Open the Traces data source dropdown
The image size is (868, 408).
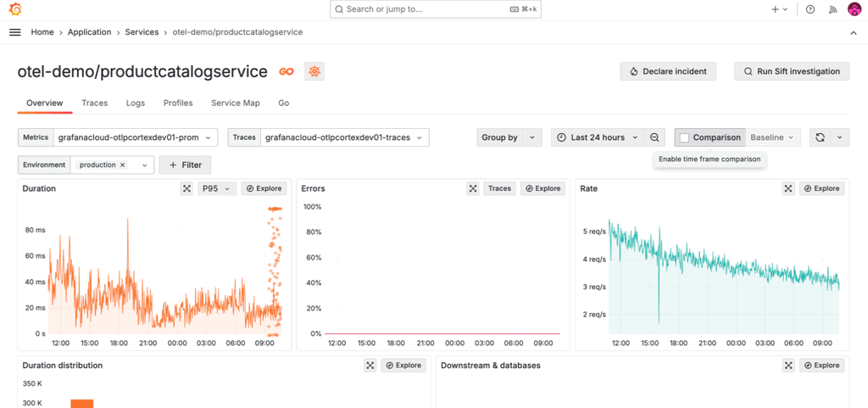click(x=345, y=137)
